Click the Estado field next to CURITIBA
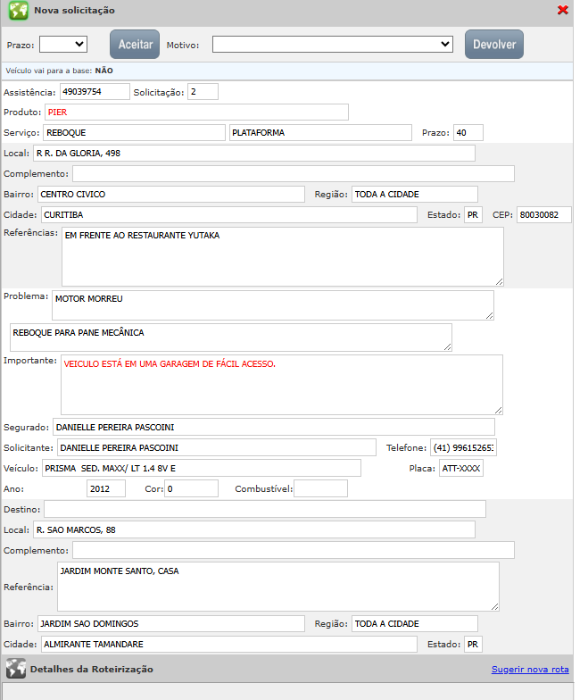 coord(473,214)
